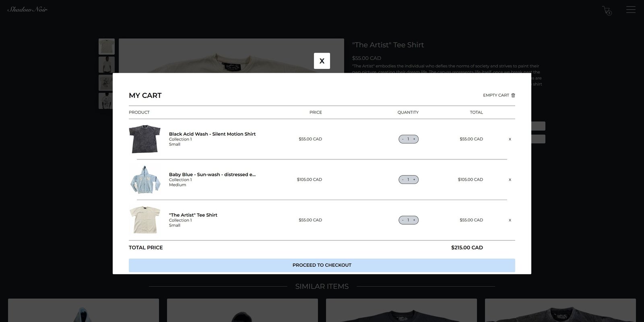The height and width of the screenshot is (322, 644).
Task: Open the hamburger menu
Action: pos(631,10)
